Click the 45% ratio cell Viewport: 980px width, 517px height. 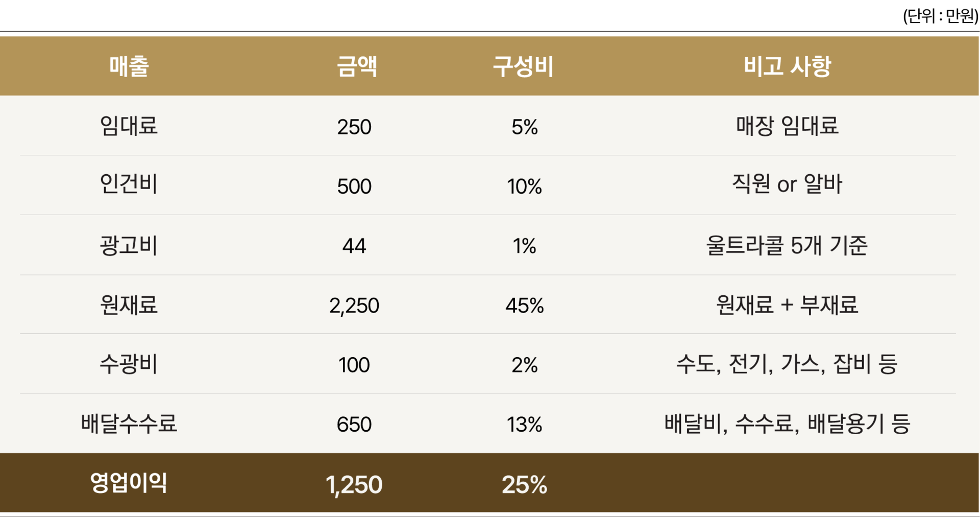pyautogui.click(x=525, y=306)
